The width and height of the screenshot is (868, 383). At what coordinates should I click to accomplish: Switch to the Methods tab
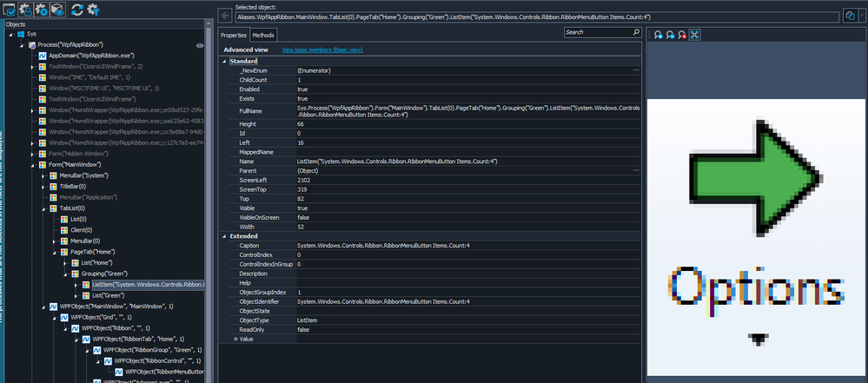pyautogui.click(x=263, y=35)
